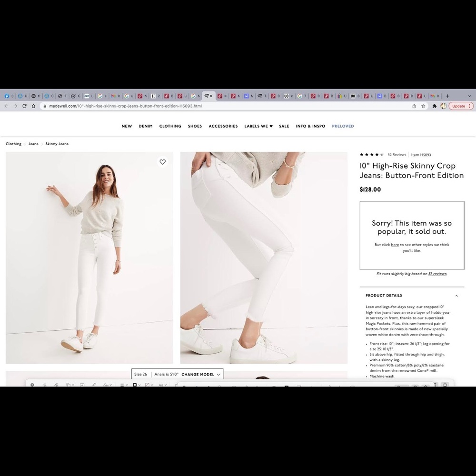Image resolution: width=476 pixels, height=476 pixels.
Task: Switch to the Facebook tab
Action: (9, 96)
